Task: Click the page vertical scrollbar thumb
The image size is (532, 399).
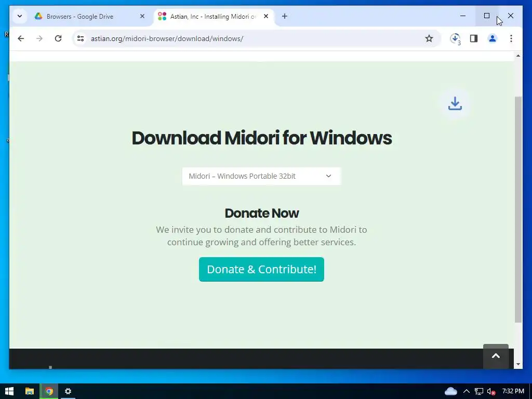Action: pyautogui.click(x=518, y=209)
